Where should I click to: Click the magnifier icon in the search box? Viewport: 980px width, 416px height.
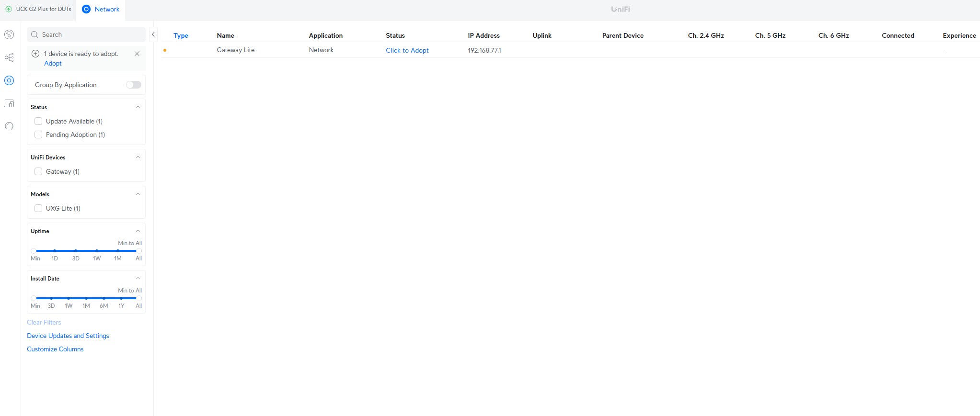click(35, 34)
